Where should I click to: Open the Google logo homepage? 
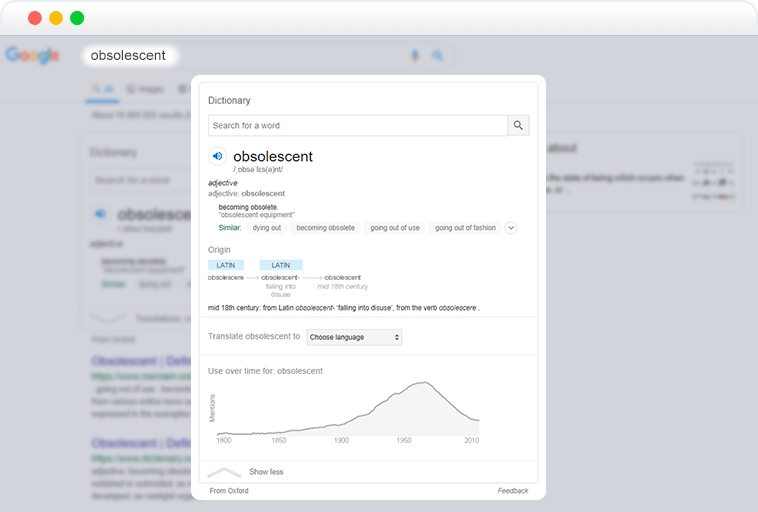33,55
